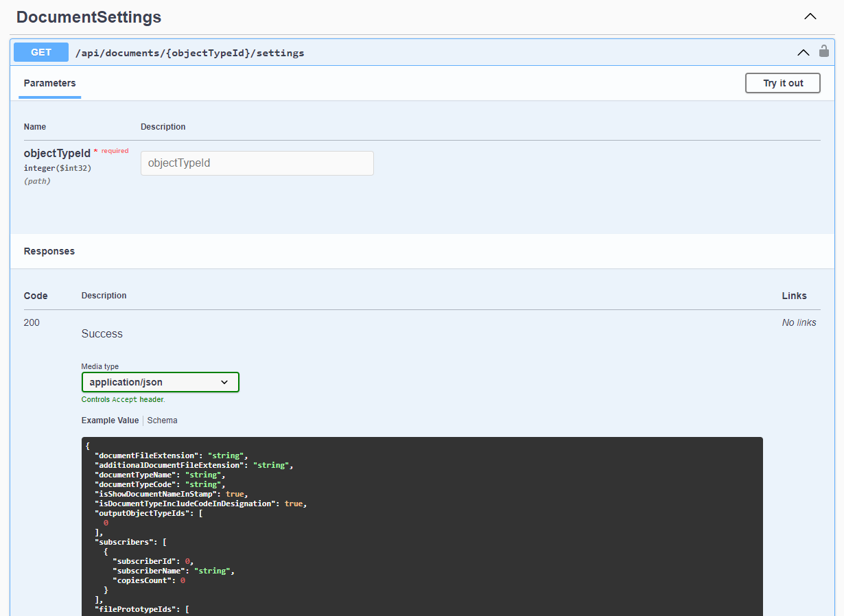Click the 200 response code

32,322
